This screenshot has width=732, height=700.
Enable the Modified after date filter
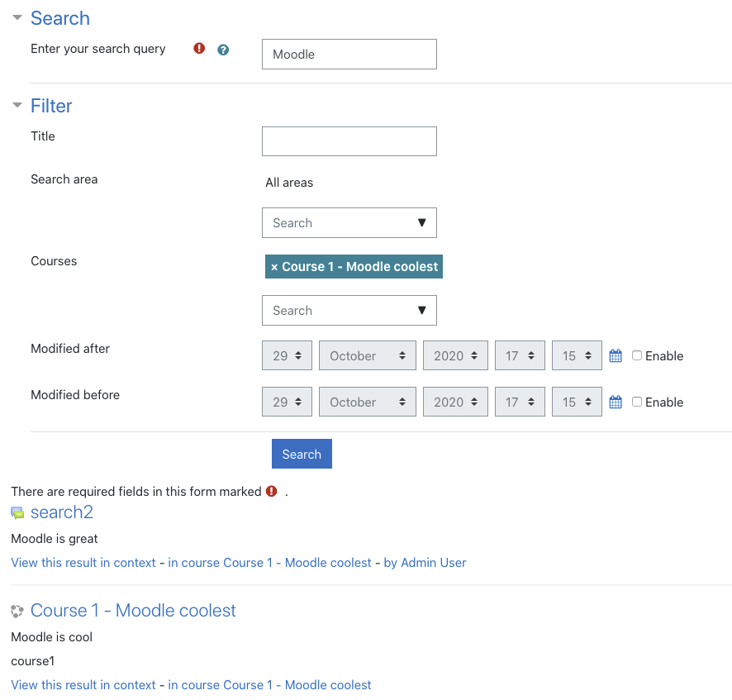637,355
